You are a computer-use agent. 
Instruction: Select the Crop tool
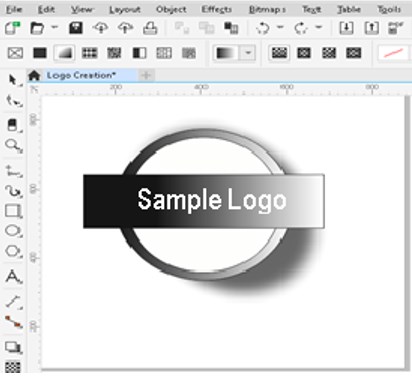coord(14,125)
